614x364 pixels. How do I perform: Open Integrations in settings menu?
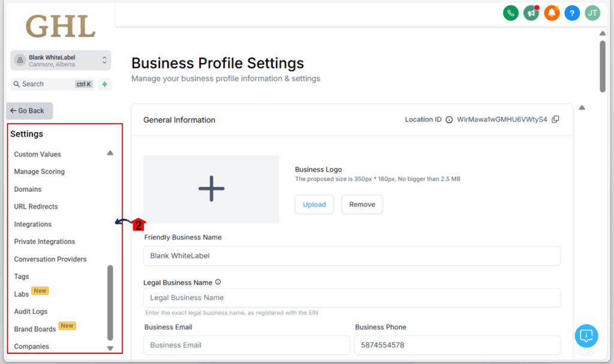33,224
